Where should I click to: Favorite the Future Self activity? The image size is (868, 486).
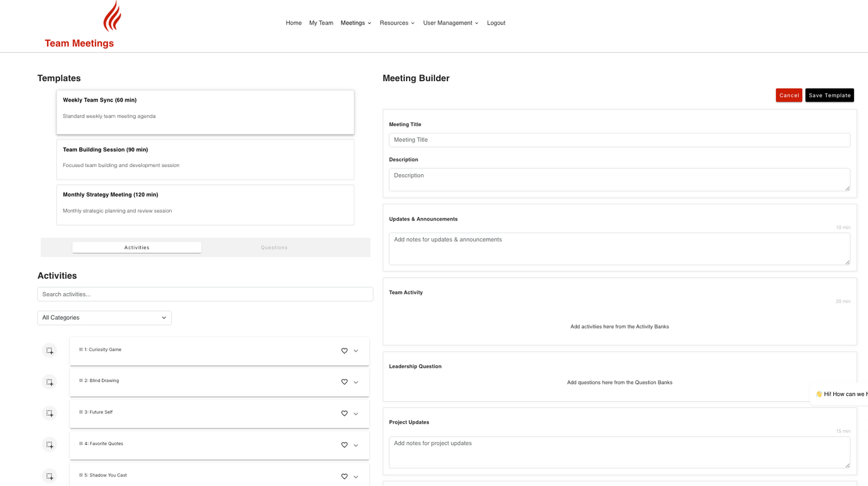pyautogui.click(x=344, y=413)
